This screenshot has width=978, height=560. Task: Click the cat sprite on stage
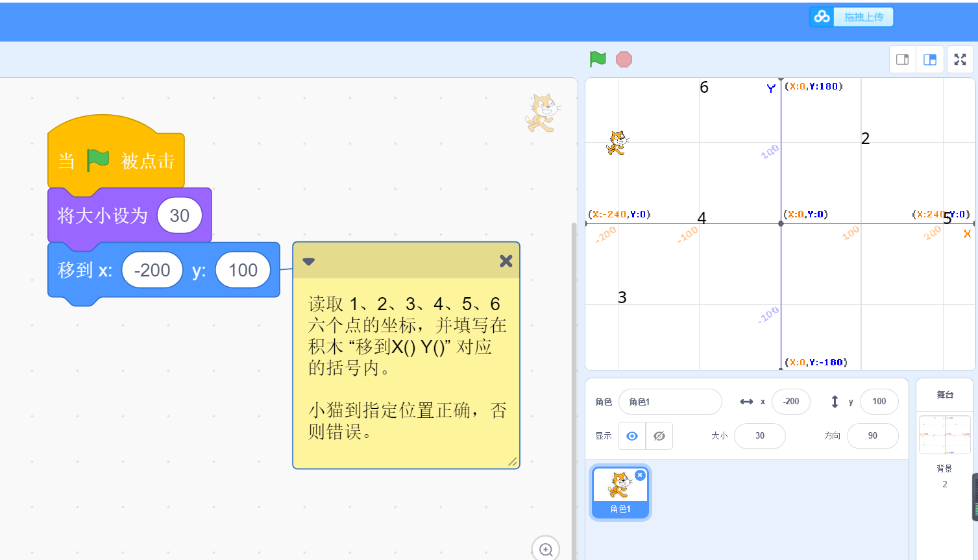coord(617,143)
